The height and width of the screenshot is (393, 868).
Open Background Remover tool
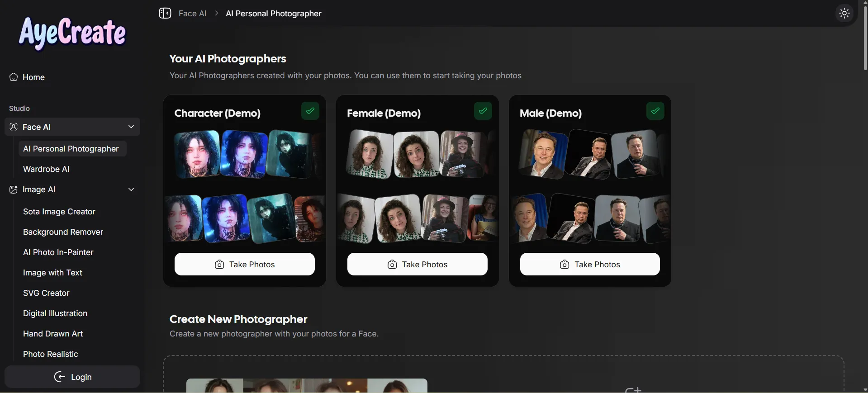63,232
